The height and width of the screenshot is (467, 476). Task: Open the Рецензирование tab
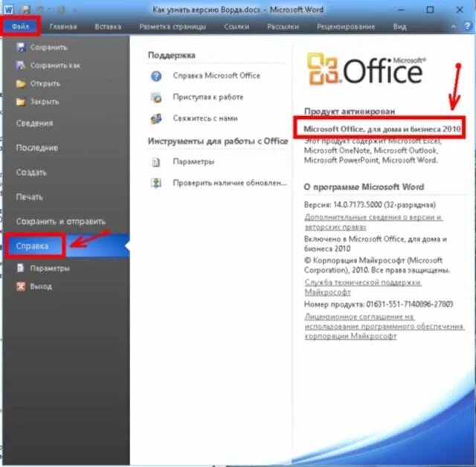click(346, 27)
